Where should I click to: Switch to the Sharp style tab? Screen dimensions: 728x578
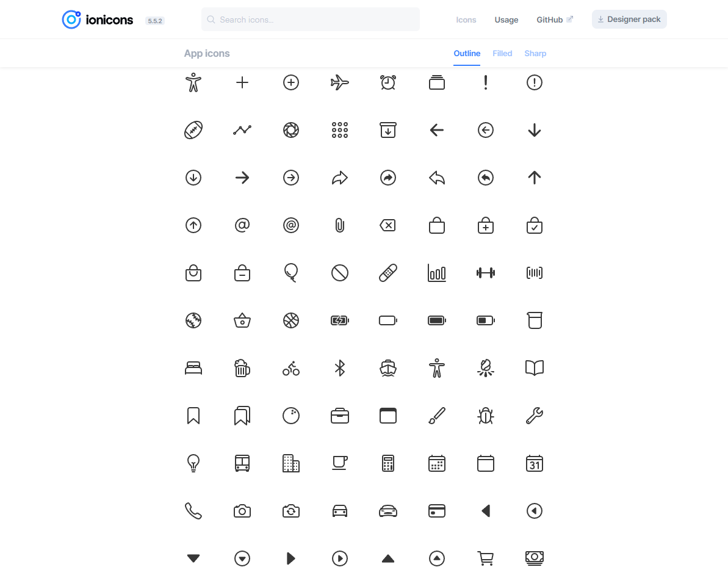tap(535, 53)
